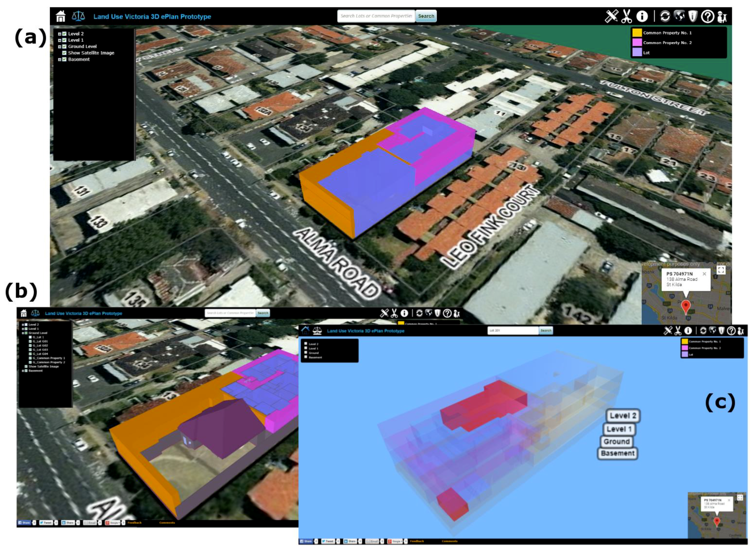Select the scissors tool in panel (b) toolbar
This screenshot has height=552, width=756.
coord(394,313)
